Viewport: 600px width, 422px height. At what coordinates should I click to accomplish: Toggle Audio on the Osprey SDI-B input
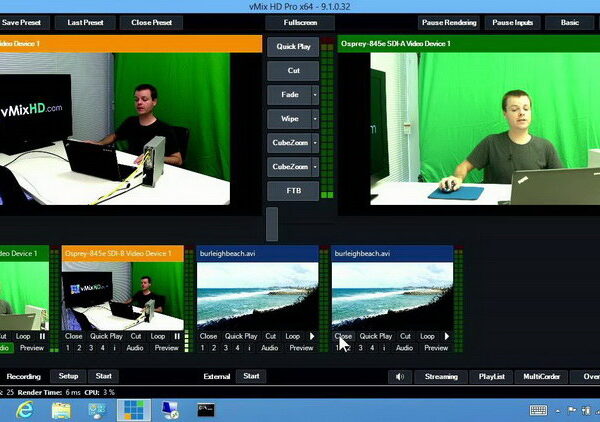[135, 348]
